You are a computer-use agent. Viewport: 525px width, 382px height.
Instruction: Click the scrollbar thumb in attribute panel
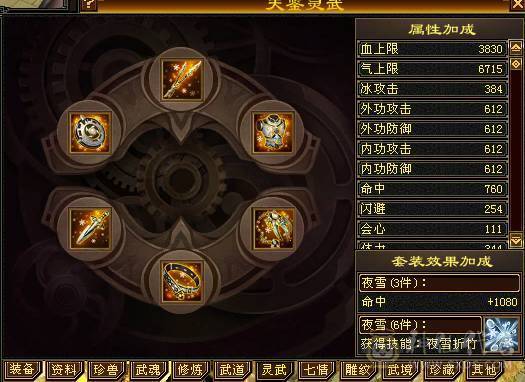(x=516, y=63)
